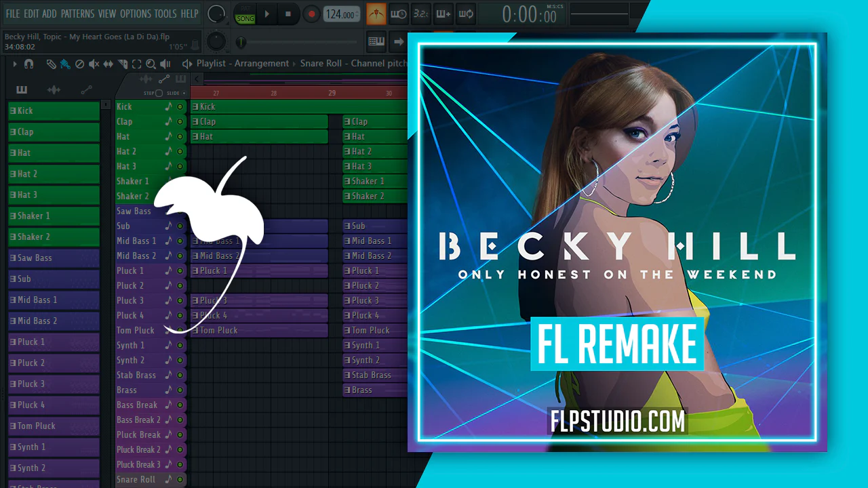
Task: Click the Stop button
Action: click(288, 14)
